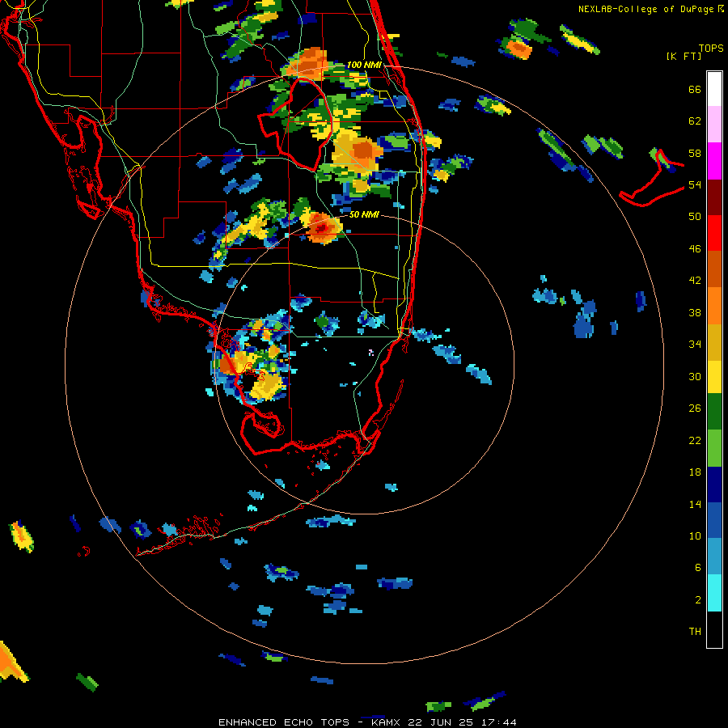Viewport: 728px width, 728px height.
Task: Click the '34' legend value
Action: 695,345
